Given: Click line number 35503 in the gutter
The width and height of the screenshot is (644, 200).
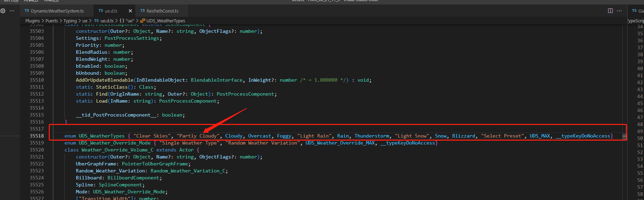Looking at the screenshot, I should coord(37,31).
